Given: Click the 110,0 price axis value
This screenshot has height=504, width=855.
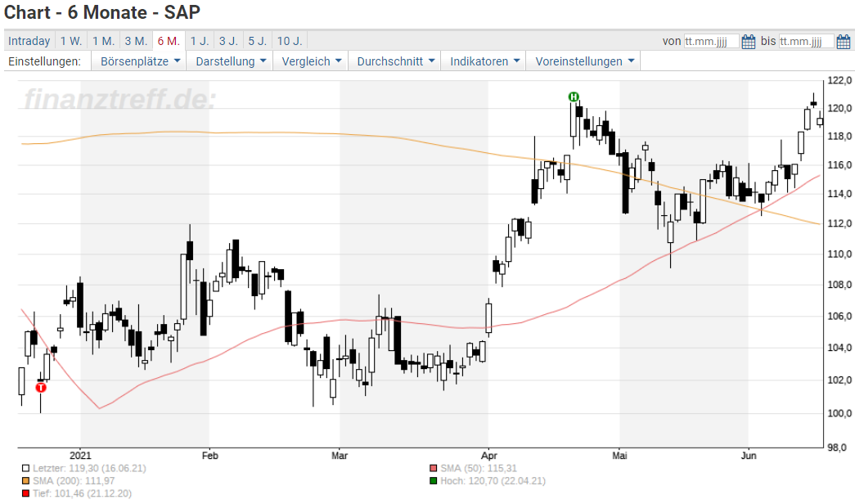Looking at the screenshot, I should (x=839, y=254).
